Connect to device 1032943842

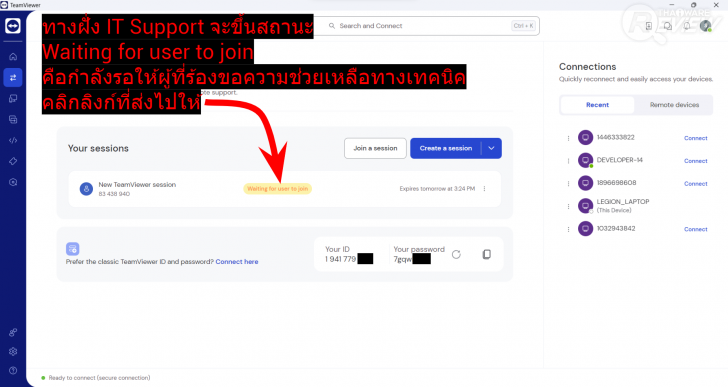click(696, 229)
